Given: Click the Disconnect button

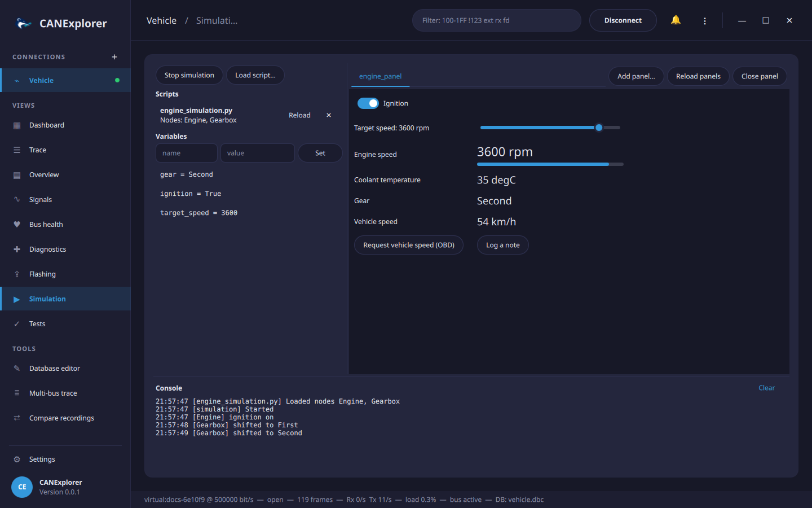Looking at the screenshot, I should pyautogui.click(x=623, y=20).
